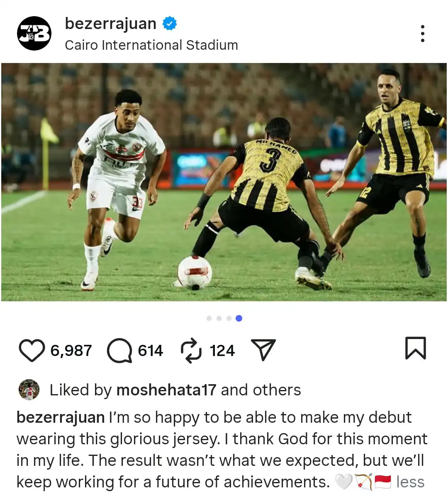This screenshot has height=499, width=448.
Task: Go to third carousel dot
Action: 229,318
